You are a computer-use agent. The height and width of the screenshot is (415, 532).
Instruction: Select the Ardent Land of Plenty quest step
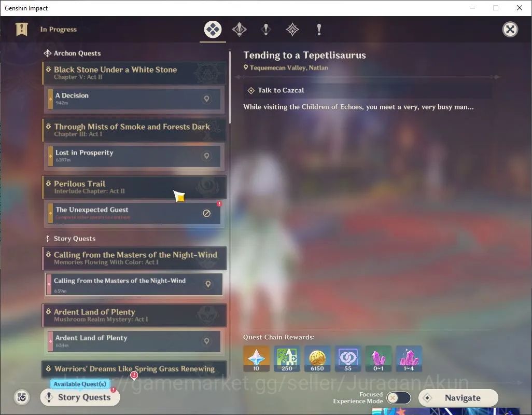click(x=134, y=341)
